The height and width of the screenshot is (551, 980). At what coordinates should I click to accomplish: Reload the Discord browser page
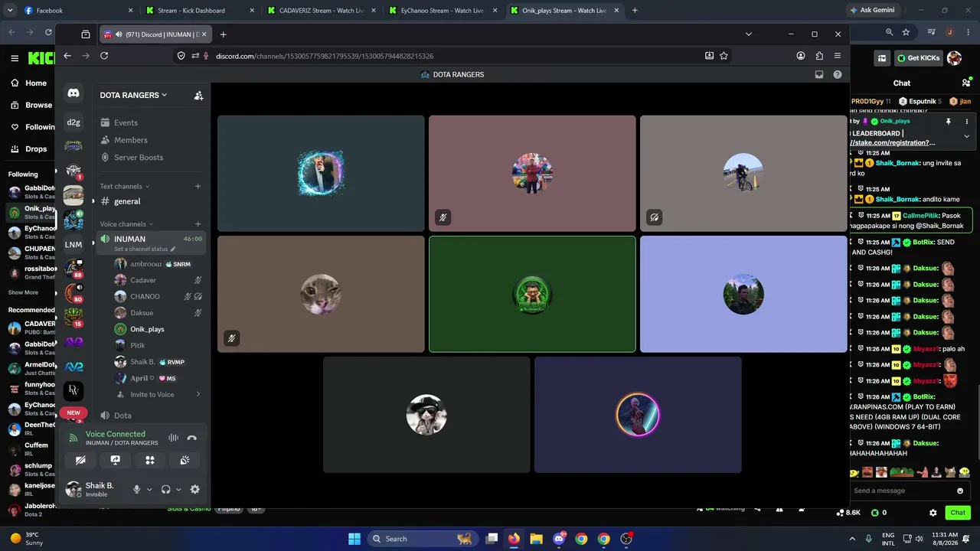coord(104,55)
